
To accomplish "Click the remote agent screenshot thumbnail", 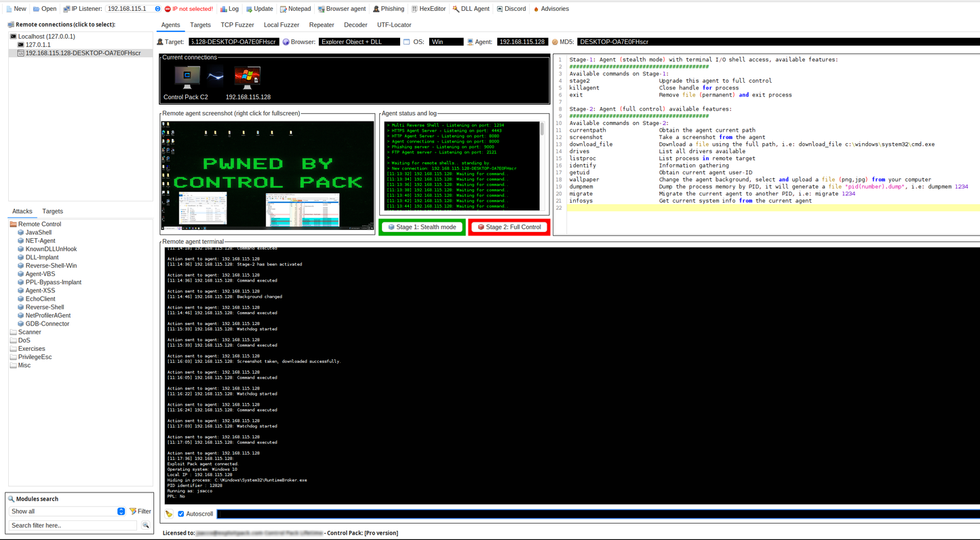I will pyautogui.click(x=267, y=176).
